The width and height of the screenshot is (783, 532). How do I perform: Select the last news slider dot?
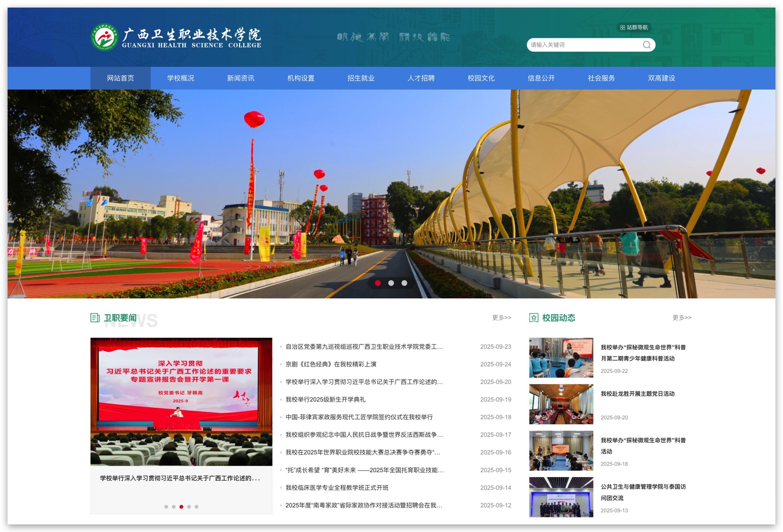[196, 506]
